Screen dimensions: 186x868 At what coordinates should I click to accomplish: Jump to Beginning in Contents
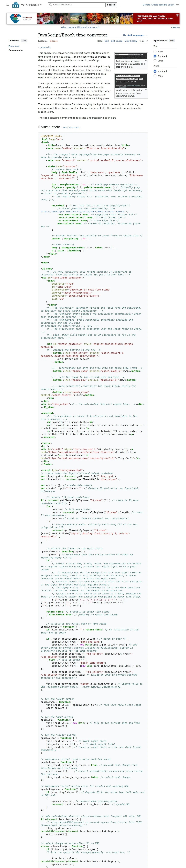tap(14, 46)
